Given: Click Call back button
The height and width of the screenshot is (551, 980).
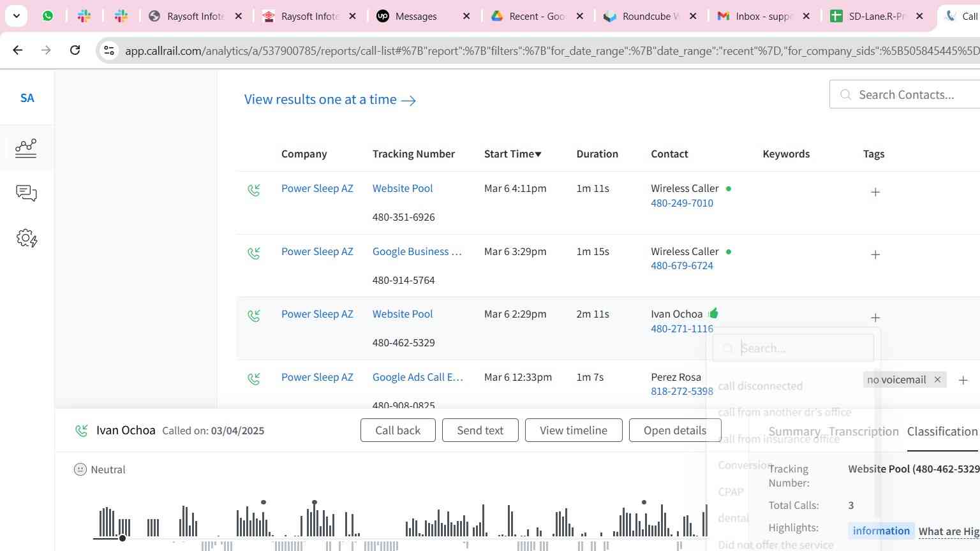Looking at the screenshot, I should 397,430.
